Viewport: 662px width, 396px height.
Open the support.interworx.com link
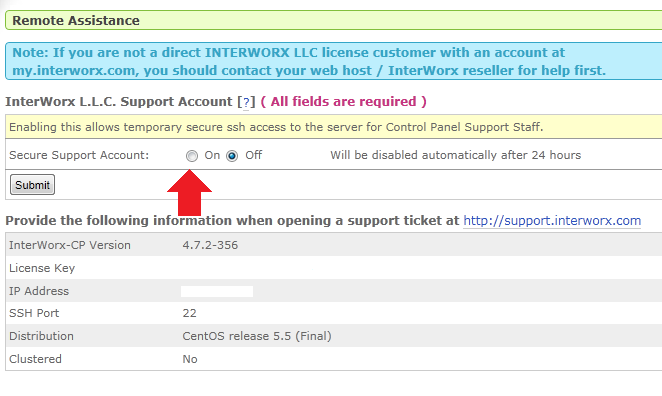552,220
